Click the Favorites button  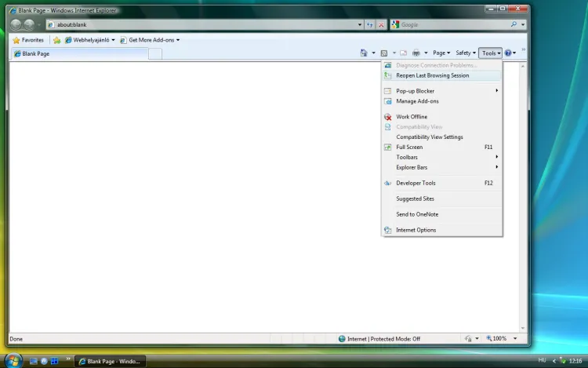click(28, 40)
